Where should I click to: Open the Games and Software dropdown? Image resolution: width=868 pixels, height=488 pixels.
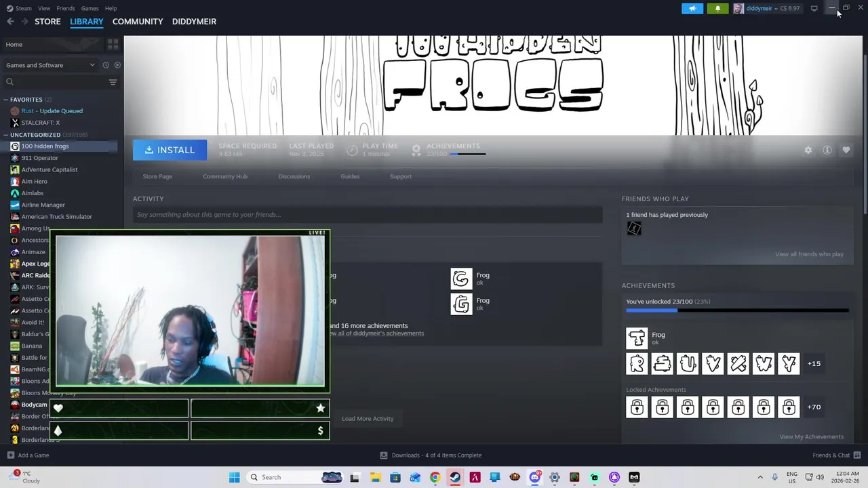pyautogui.click(x=50, y=65)
